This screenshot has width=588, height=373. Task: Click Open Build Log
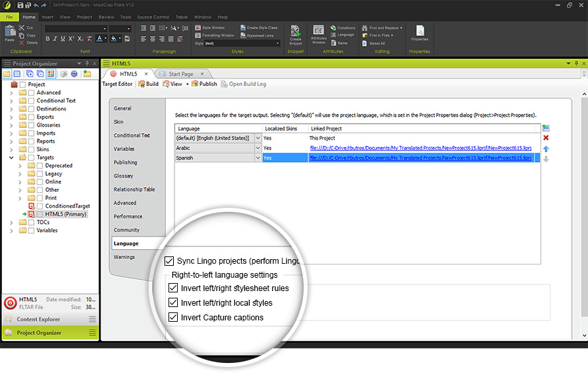244,84
